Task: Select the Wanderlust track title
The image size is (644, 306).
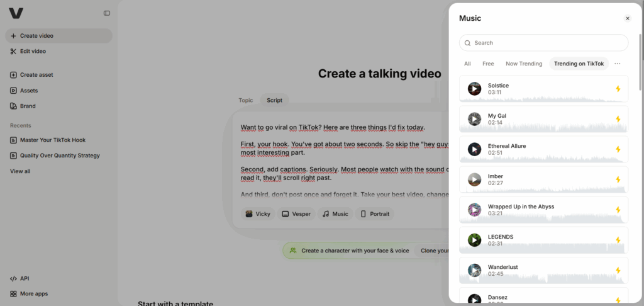Action: 502,267
